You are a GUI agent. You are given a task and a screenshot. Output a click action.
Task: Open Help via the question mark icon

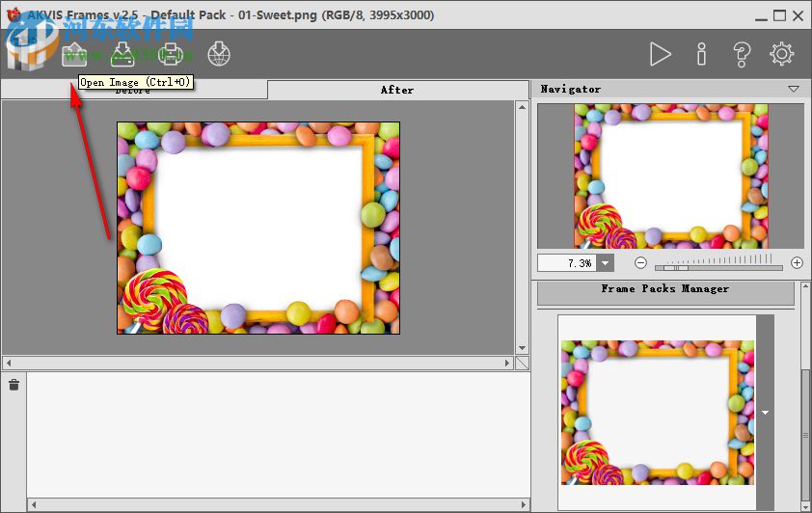point(742,54)
